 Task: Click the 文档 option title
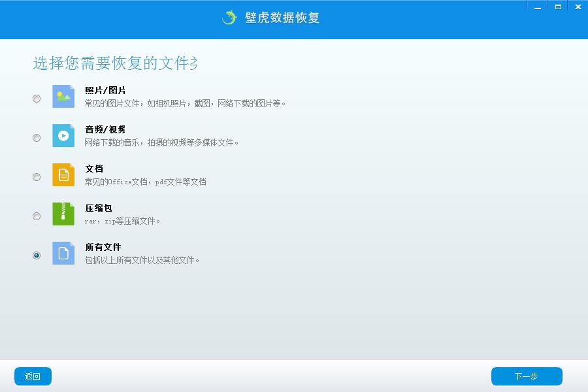click(94, 169)
